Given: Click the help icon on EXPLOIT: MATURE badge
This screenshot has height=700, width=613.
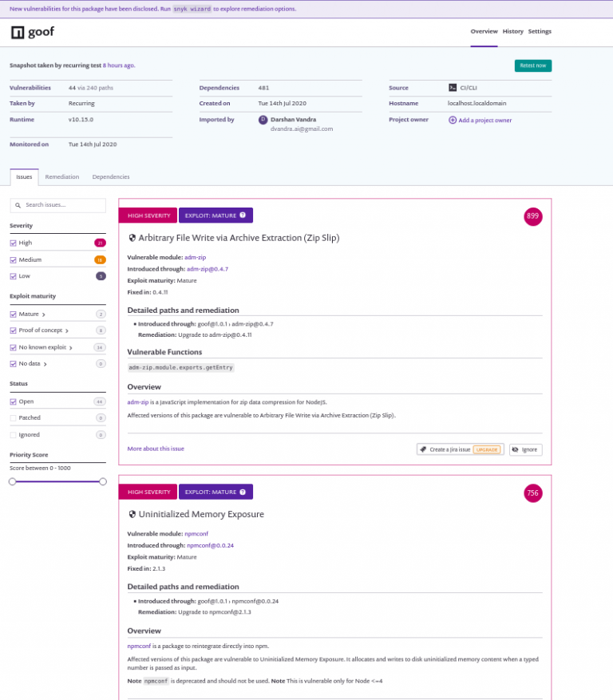Looking at the screenshot, I should coord(244,215).
